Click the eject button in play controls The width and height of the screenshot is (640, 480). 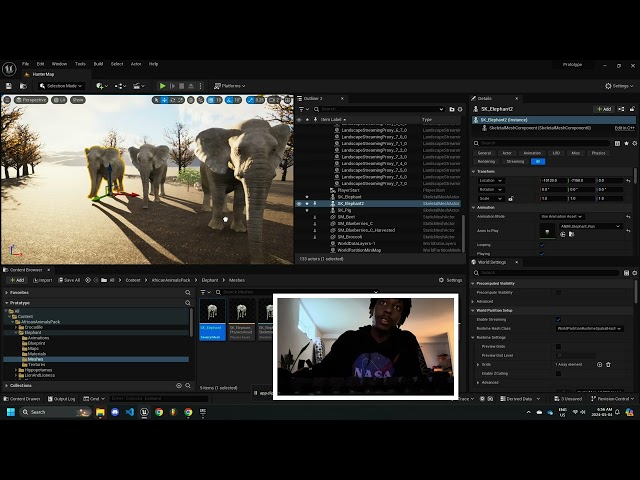191,86
